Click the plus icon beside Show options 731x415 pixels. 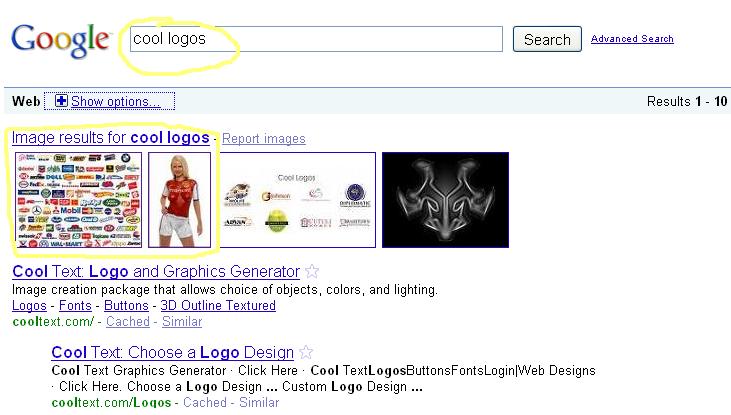click(x=61, y=101)
